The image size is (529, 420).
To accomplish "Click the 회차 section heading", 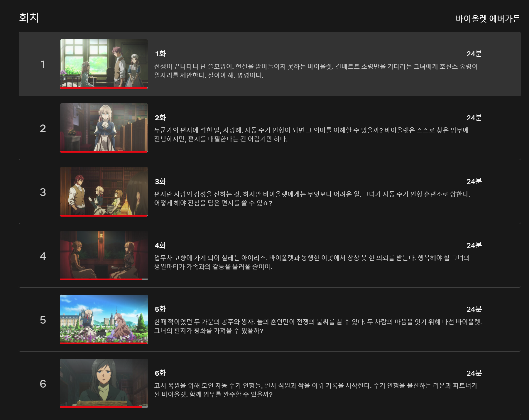I will pos(29,17).
